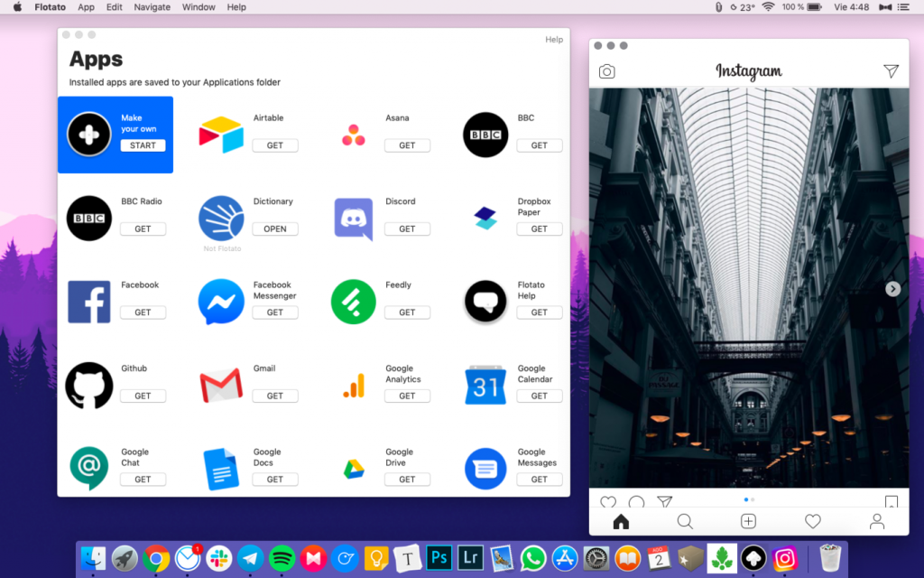
Task: Get the BBC app
Action: pos(540,145)
